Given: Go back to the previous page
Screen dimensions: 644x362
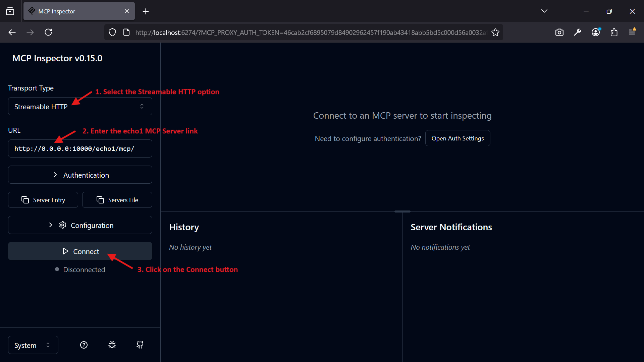Looking at the screenshot, I should pyautogui.click(x=12, y=32).
